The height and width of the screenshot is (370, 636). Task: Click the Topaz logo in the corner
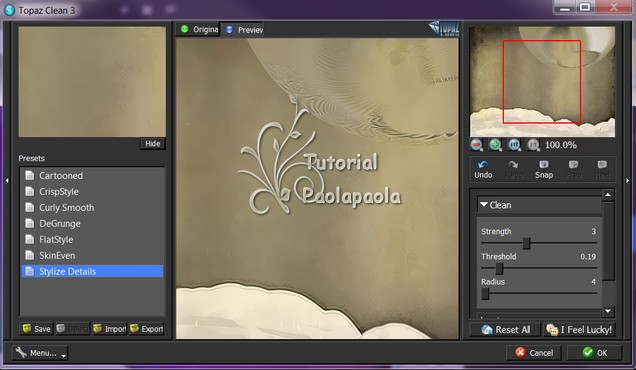point(445,28)
